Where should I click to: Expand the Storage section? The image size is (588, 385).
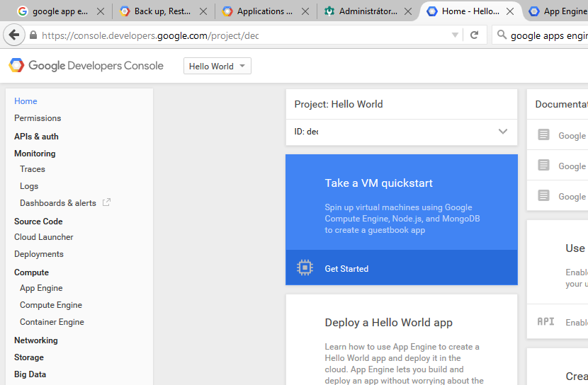pos(29,357)
